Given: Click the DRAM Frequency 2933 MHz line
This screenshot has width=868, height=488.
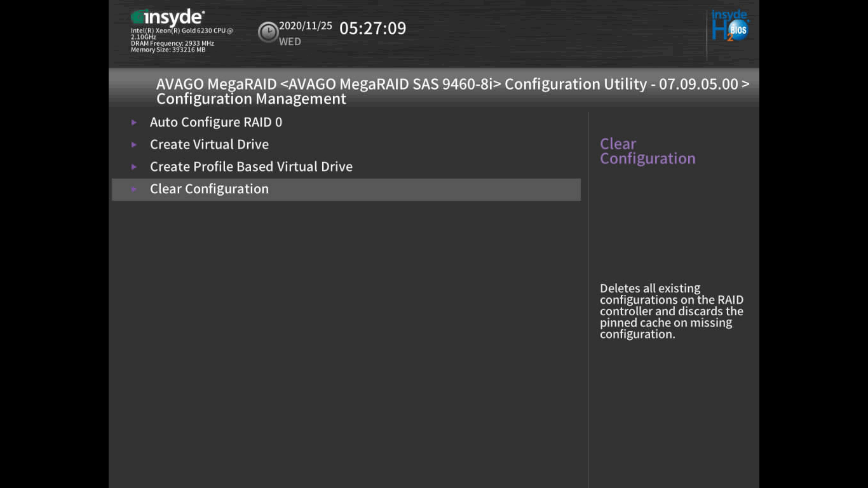Looking at the screenshot, I should pyautogui.click(x=172, y=43).
